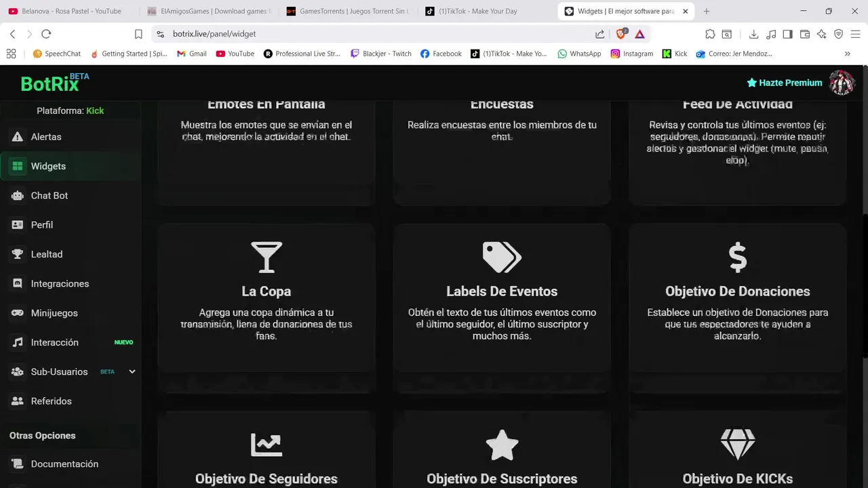This screenshot has height=488, width=868.
Task: Click Hazte Premium link
Action: pyautogui.click(x=785, y=83)
